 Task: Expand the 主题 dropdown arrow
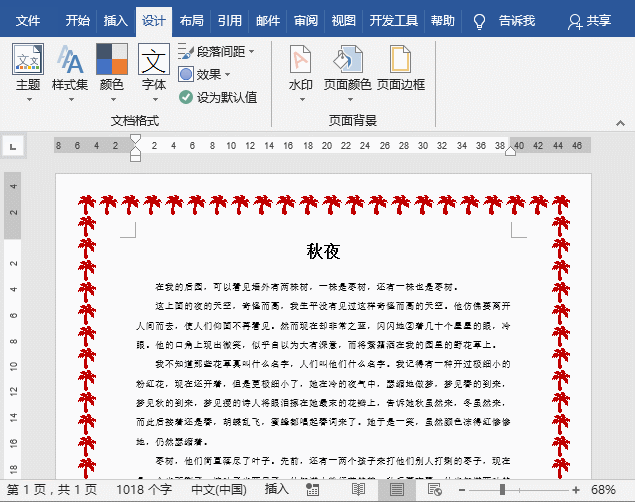29,100
